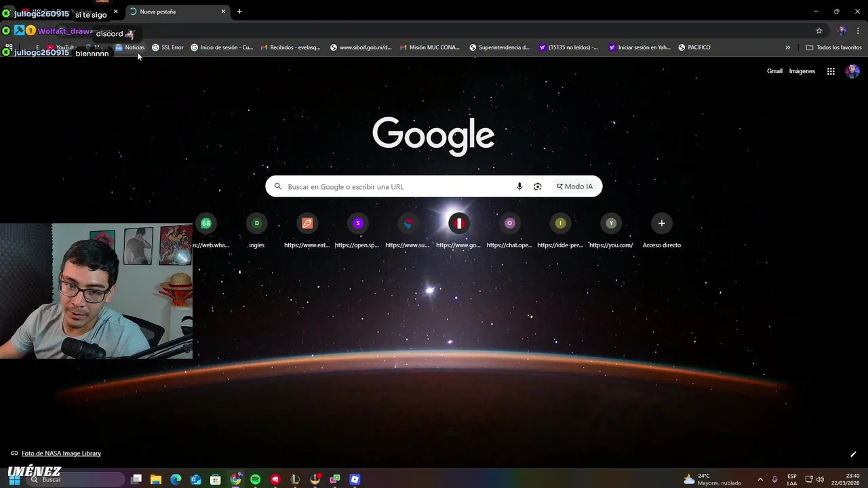
Task: Open the web.whatsapp shortcut tile
Action: pos(206,230)
